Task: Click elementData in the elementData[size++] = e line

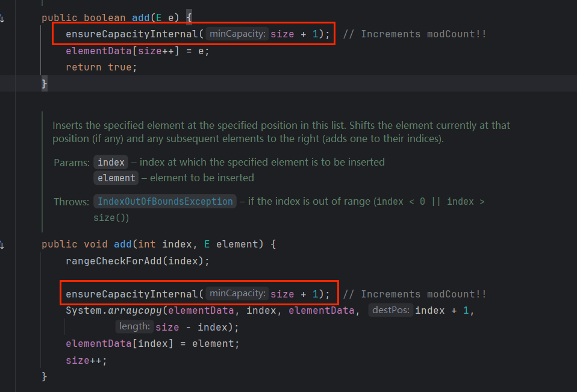Action: (x=99, y=51)
